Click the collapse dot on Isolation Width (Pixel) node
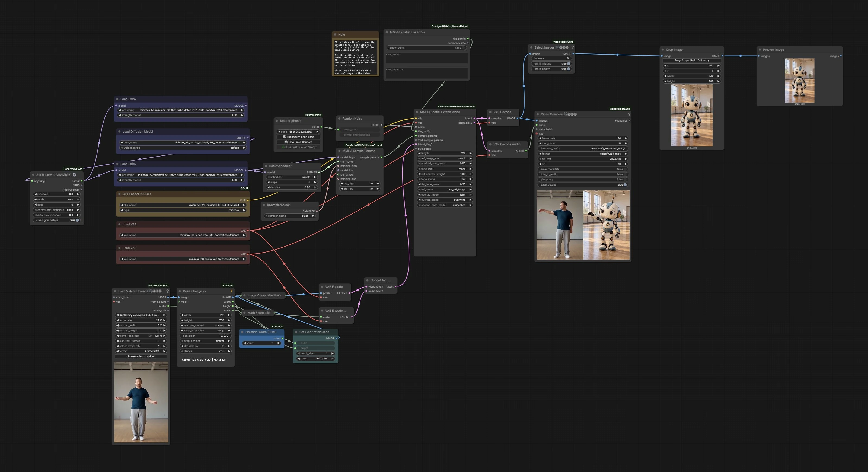This screenshot has height=472, width=868. (x=242, y=332)
